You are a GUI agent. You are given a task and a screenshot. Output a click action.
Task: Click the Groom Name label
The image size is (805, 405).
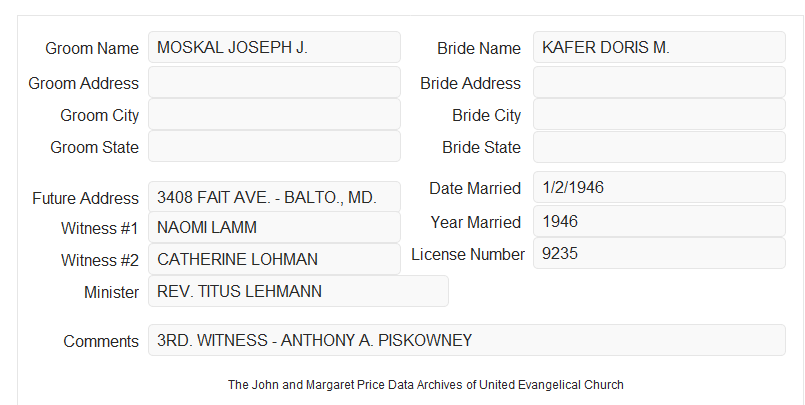[x=92, y=48]
